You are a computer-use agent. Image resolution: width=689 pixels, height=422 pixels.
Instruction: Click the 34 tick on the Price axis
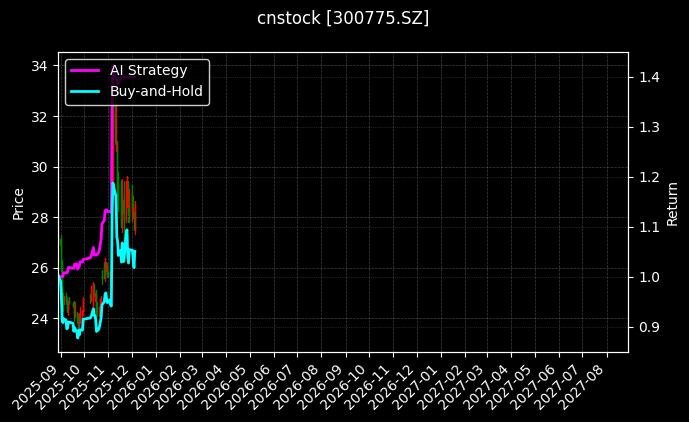coord(41,66)
